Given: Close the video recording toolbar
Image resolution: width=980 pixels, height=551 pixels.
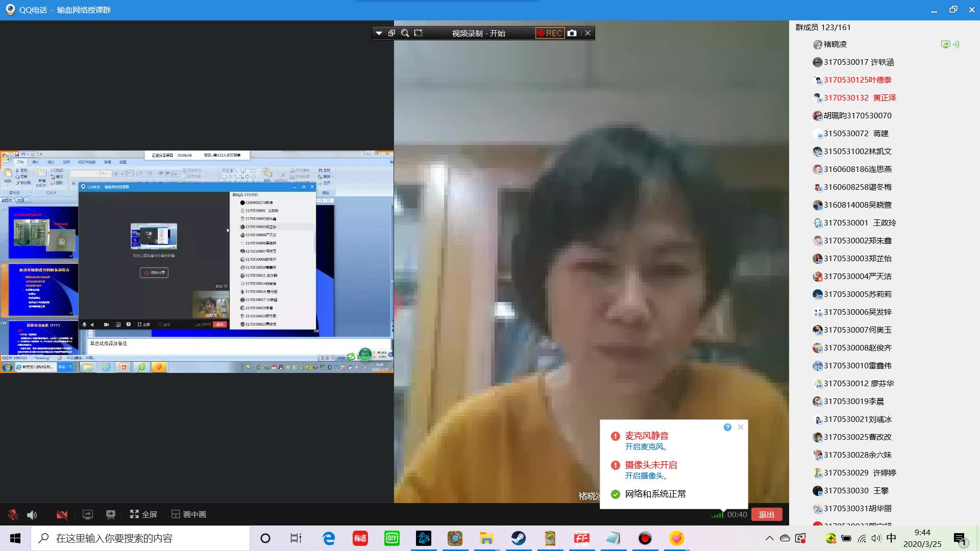Looking at the screenshot, I should 588,33.
